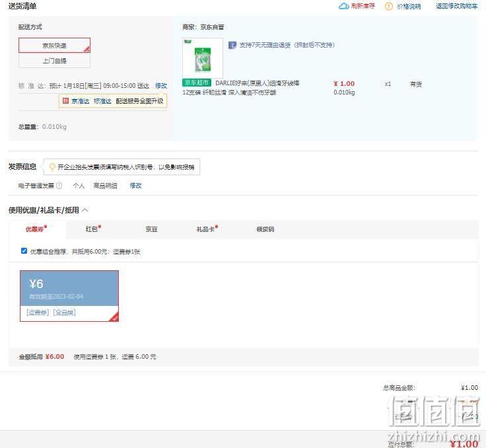
Task: Click 修改 next to delivery time
Action: (x=161, y=86)
